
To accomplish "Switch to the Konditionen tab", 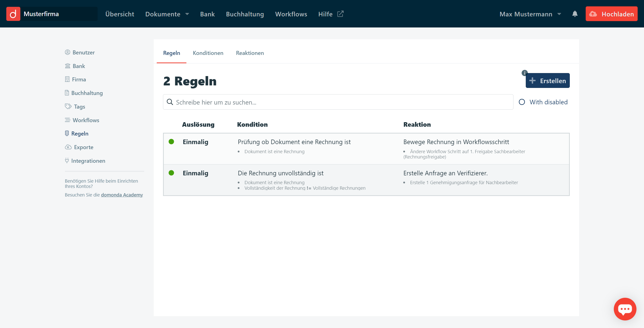I will pyautogui.click(x=208, y=53).
